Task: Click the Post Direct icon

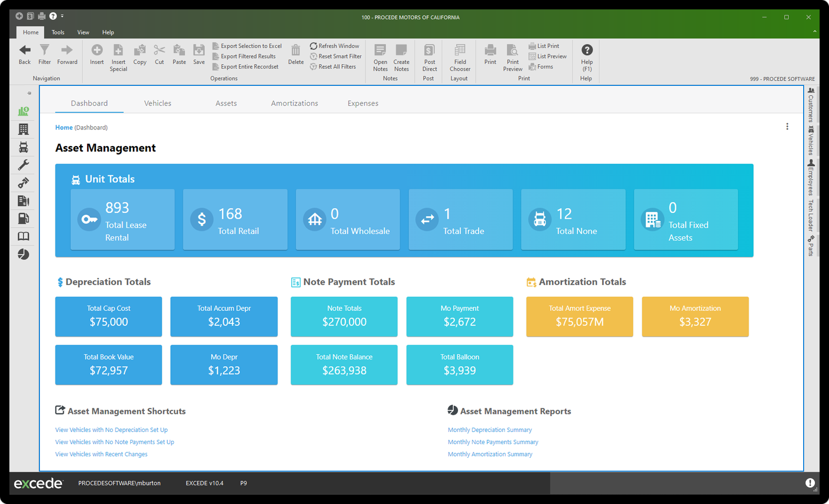Action: (x=429, y=51)
